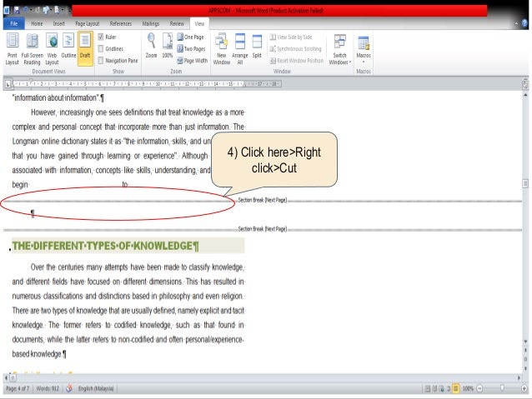Click the paragraph mark between section breaks
The width and height of the screenshot is (532, 399).
point(33,213)
